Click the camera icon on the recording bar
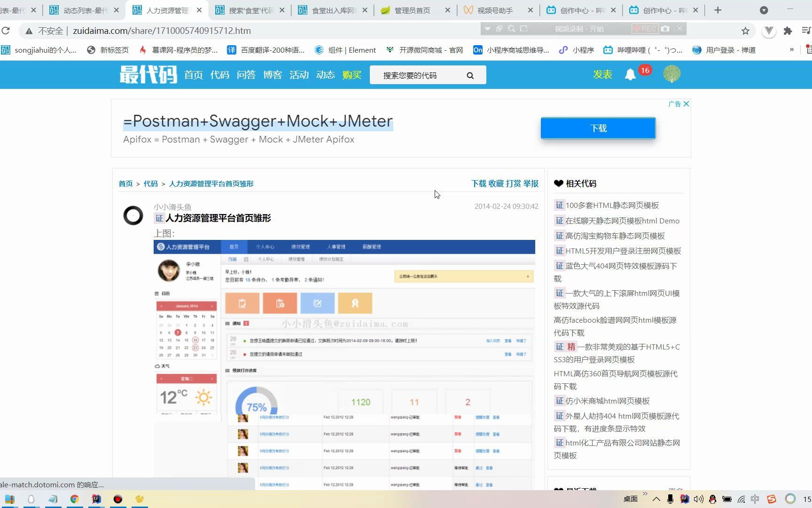 (665, 29)
